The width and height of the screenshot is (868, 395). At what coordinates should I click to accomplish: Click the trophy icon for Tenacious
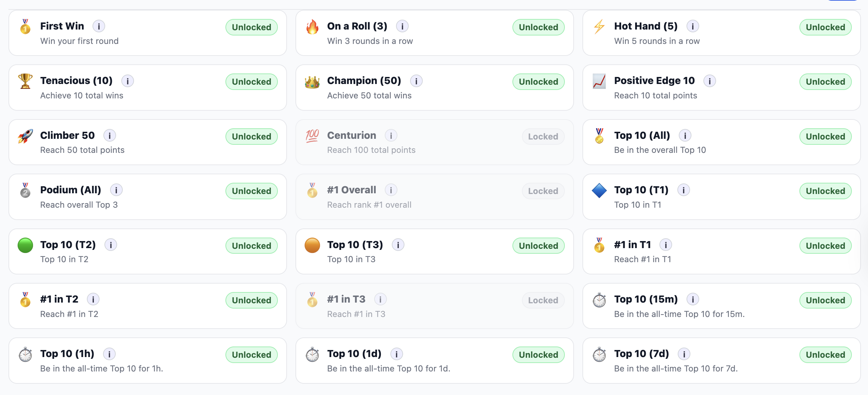[25, 81]
